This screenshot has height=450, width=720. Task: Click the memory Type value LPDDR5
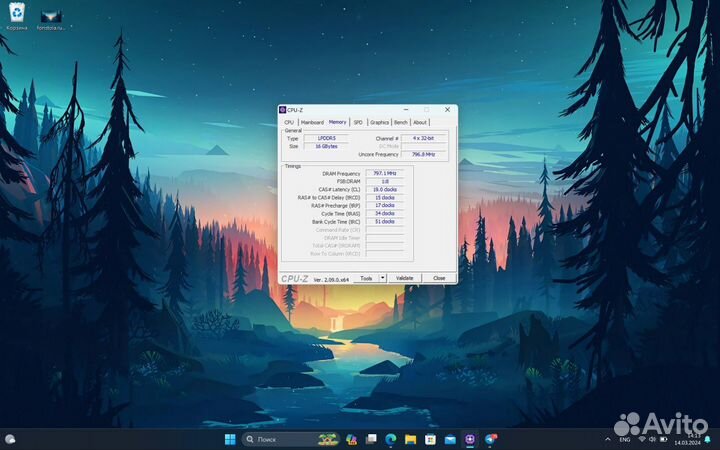(326, 138)
